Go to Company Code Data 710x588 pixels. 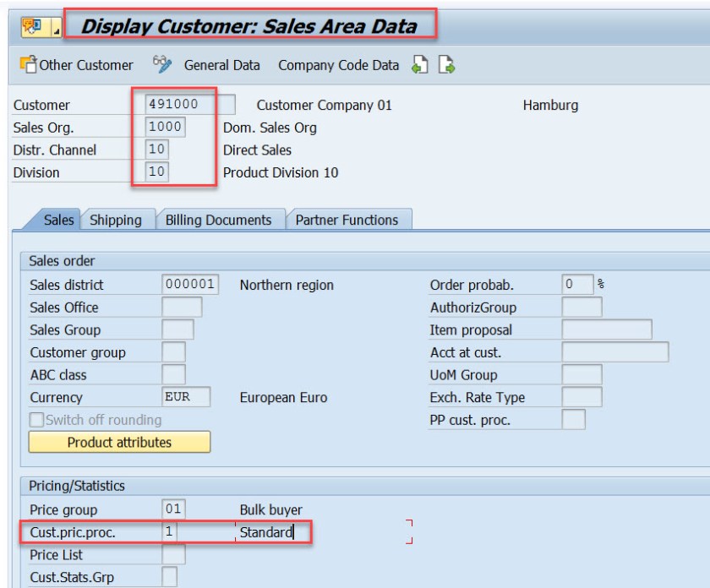click(x=340, y=66)
